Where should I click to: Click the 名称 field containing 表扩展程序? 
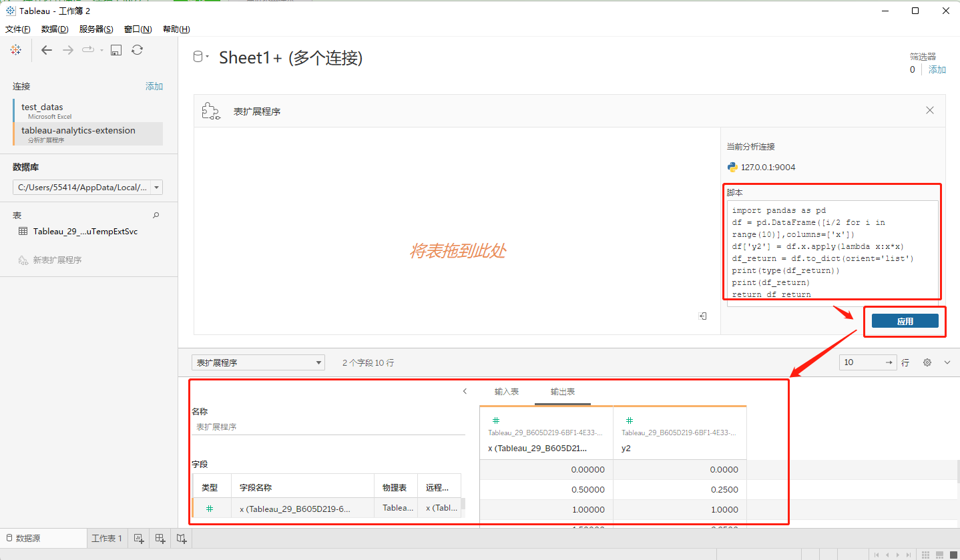[328, 427]
